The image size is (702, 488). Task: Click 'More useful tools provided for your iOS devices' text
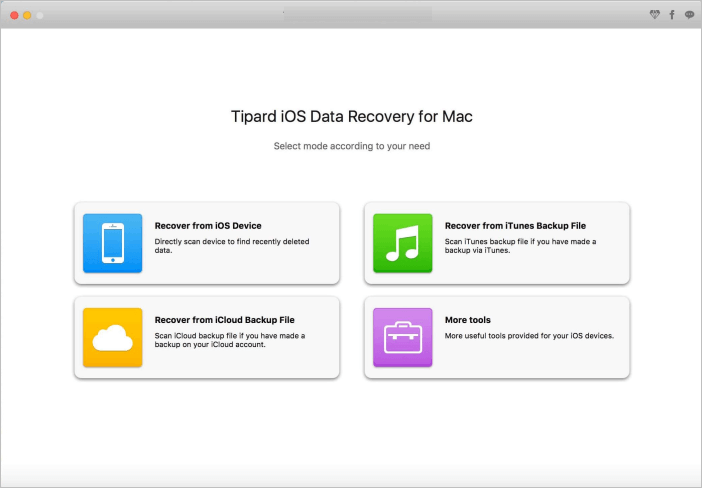(529, 335)
